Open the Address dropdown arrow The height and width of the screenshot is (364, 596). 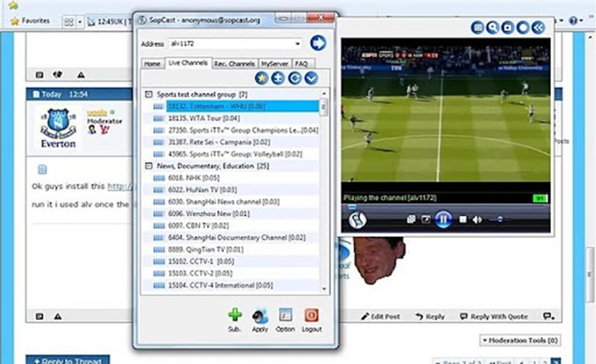click(x=297, y=44)
